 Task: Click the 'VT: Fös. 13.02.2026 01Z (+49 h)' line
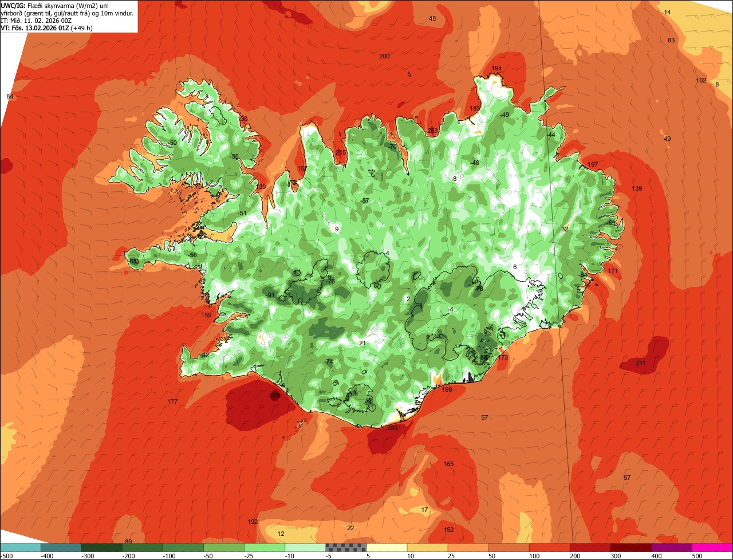point(48,27)
